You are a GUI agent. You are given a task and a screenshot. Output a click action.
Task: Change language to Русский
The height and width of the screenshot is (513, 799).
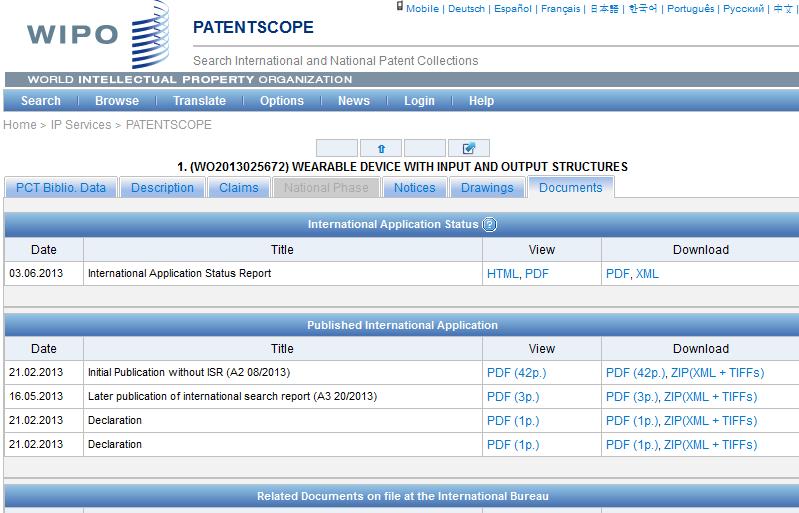[743, 9]
